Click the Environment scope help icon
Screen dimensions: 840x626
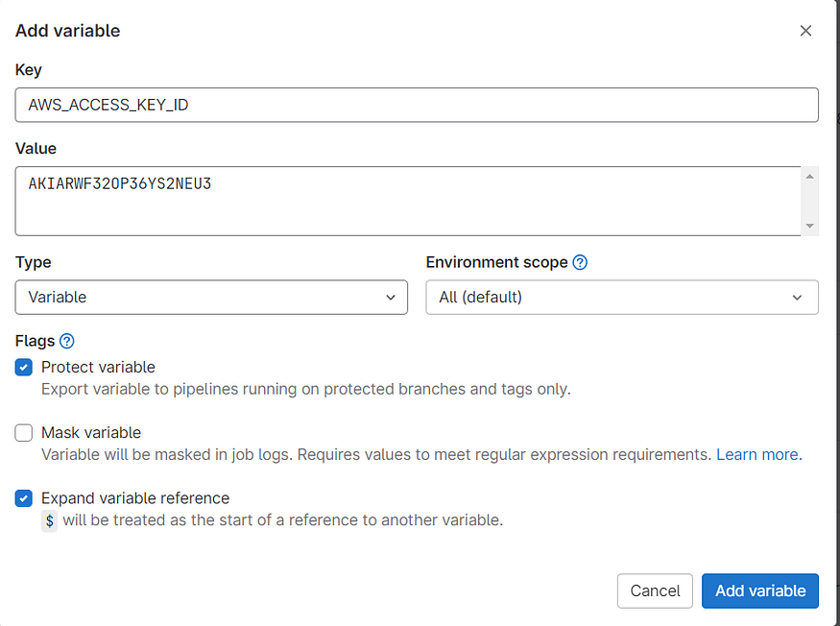point(580,262)
